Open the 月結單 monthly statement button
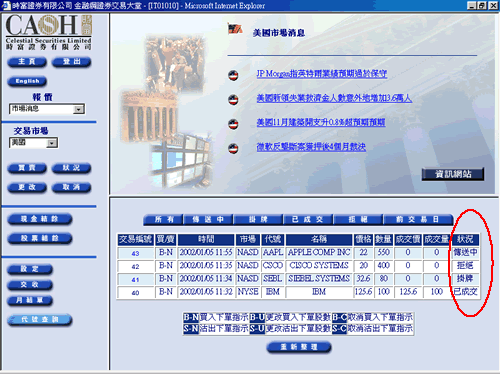This screenshot has height=374, width=500. pos(30,300)
